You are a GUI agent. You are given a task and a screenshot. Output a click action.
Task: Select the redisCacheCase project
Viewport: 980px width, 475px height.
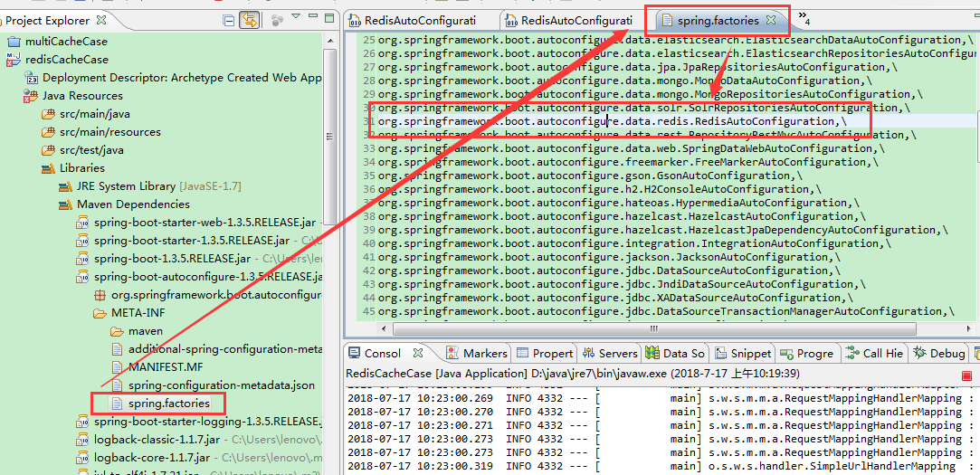(66, 60)
